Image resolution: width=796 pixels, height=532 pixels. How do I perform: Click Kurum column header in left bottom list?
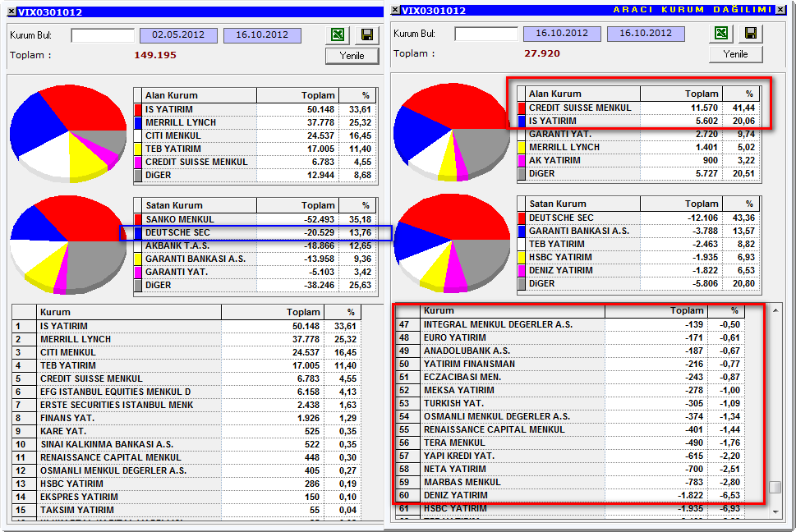[x=129, y=313]
